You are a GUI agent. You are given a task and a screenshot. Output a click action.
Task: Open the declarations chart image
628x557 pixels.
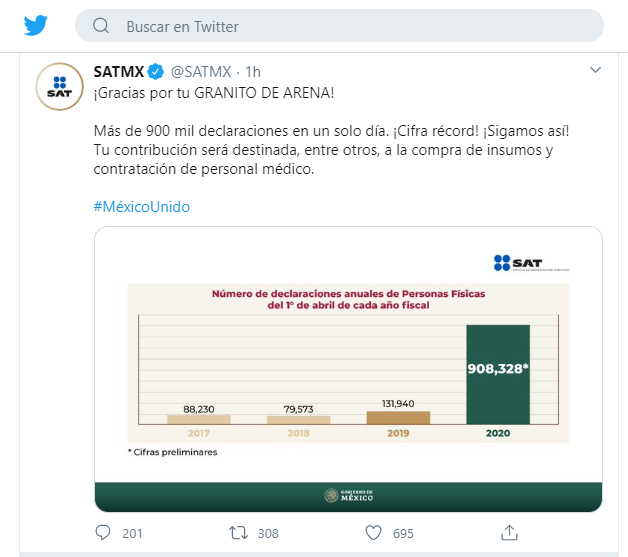[x=348, y=369]
